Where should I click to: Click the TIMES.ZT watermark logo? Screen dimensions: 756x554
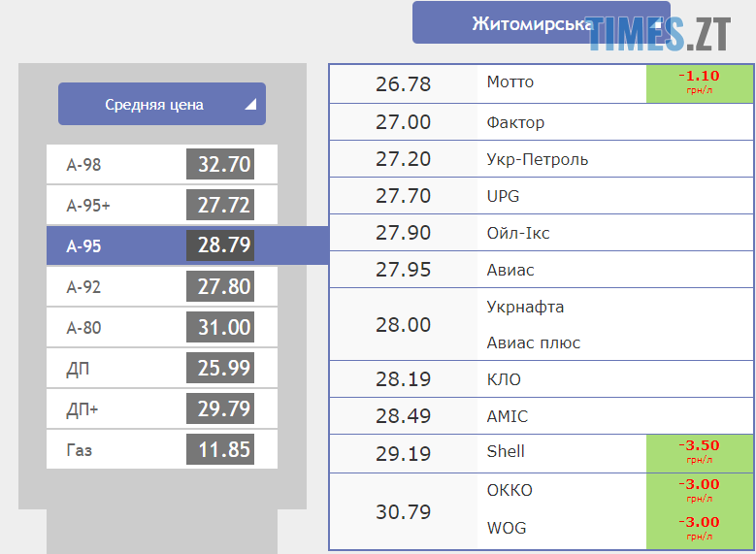[660, 34]
